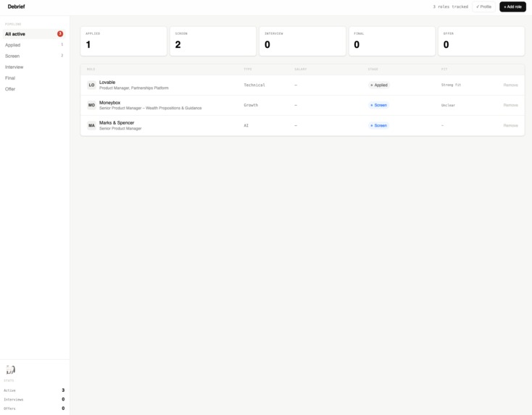Click the Stage column header
Screen dimensions: 532x415
(373, 70)
